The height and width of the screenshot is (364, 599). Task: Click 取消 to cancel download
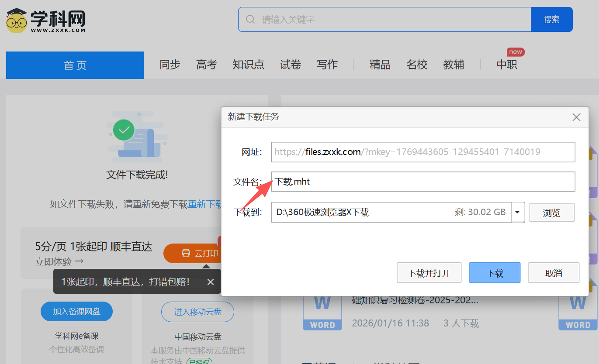554,273
